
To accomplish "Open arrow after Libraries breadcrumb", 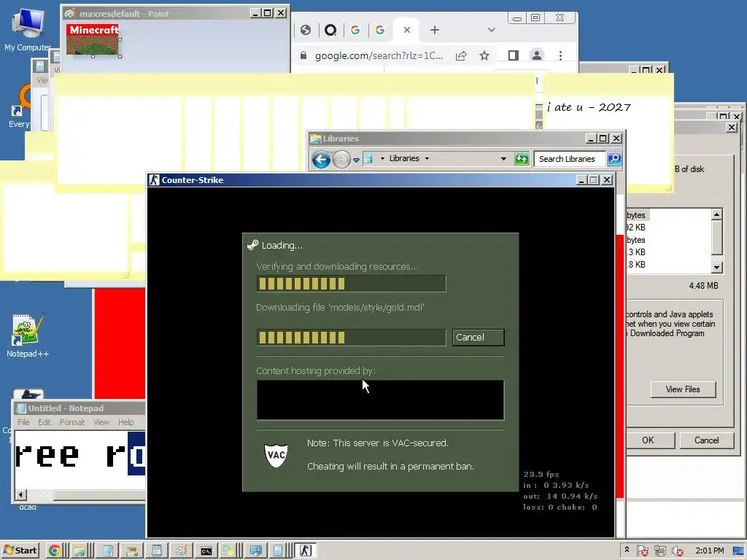I will tap(427, 158).
